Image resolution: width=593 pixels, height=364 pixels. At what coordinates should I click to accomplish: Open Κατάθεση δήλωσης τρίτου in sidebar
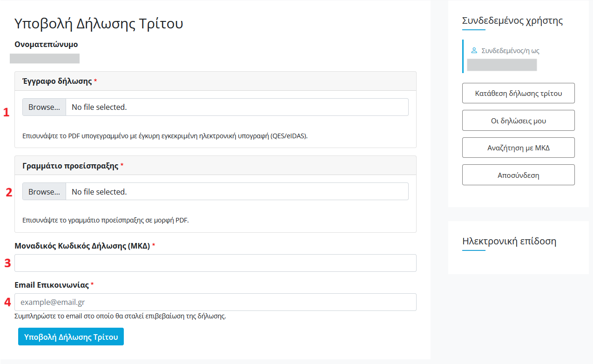pos(519,94)
